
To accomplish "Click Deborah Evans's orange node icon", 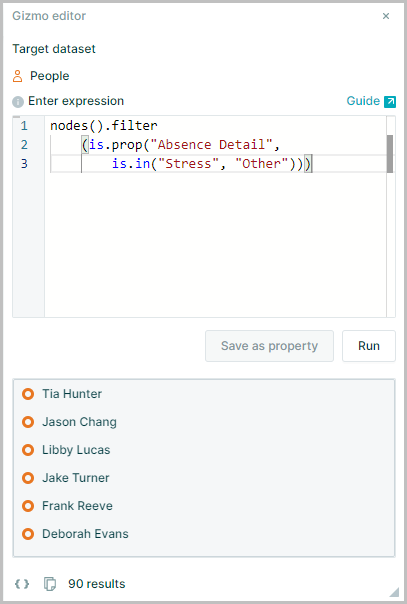I will coord(28,534).
